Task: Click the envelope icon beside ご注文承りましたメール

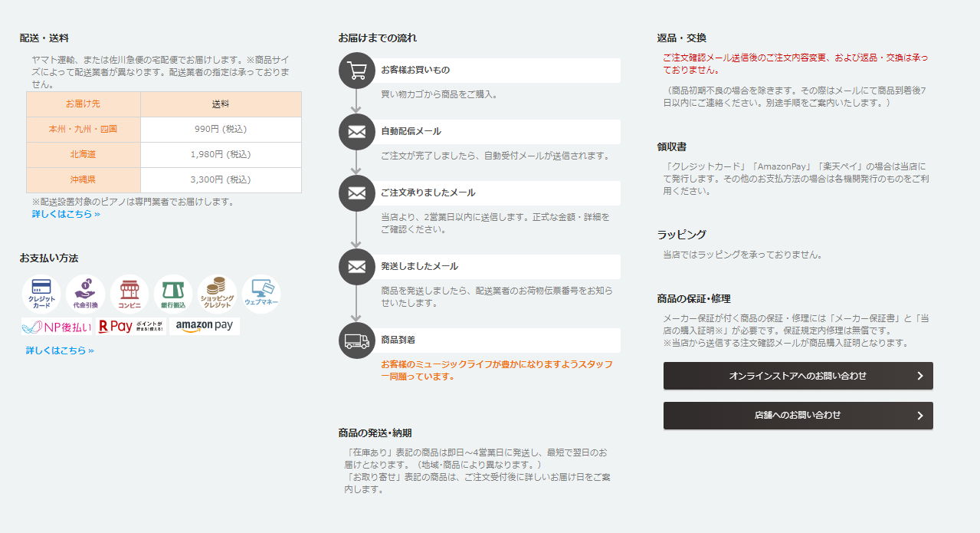Action: pyautogui.click(x=356, y=192)
